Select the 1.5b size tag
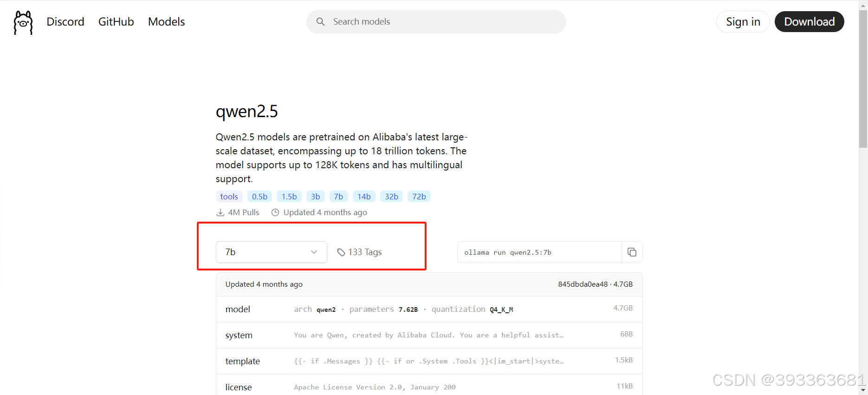This screenshot has height=395, width=868. (x=289, y=197)
